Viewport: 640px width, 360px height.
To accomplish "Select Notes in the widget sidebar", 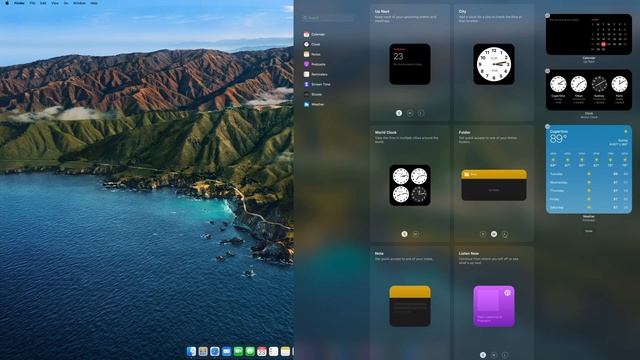I will point(312,54).
